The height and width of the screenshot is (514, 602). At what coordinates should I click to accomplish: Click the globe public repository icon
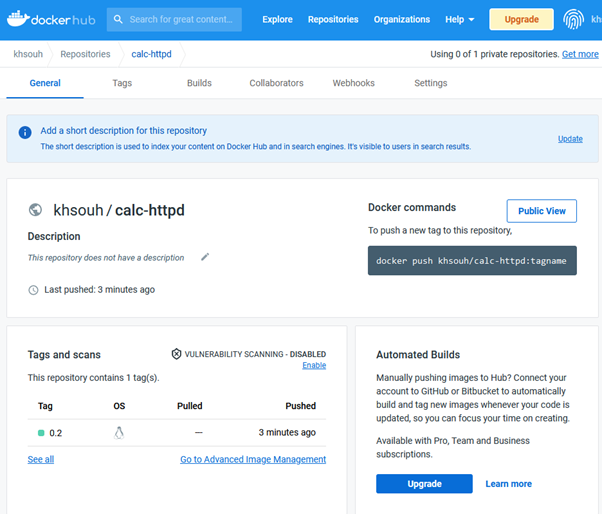pos(35,210)
